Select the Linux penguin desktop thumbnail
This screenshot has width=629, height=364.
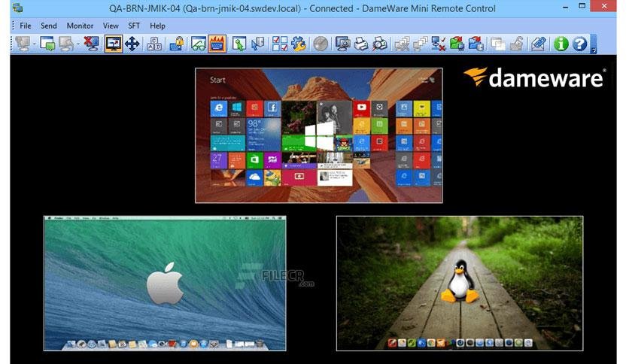pyautogui.click(x=460, y=283)
